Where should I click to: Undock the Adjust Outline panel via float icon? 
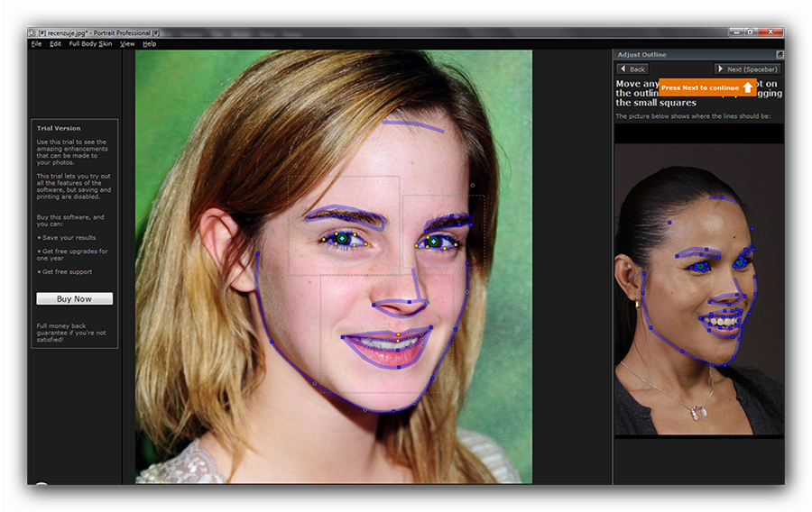(x=780, y=54)
